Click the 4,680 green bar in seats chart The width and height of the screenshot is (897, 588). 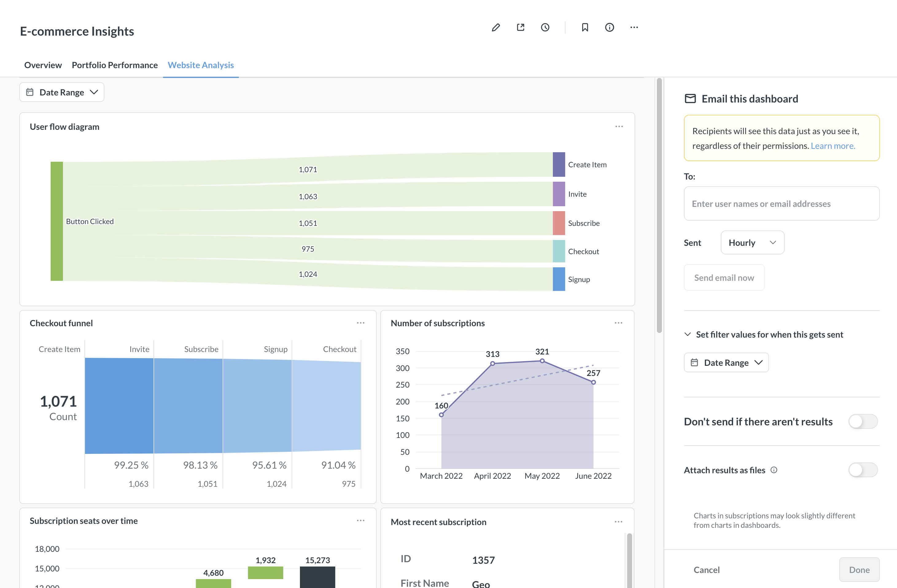pyautogui.click(x=213, y=583)
